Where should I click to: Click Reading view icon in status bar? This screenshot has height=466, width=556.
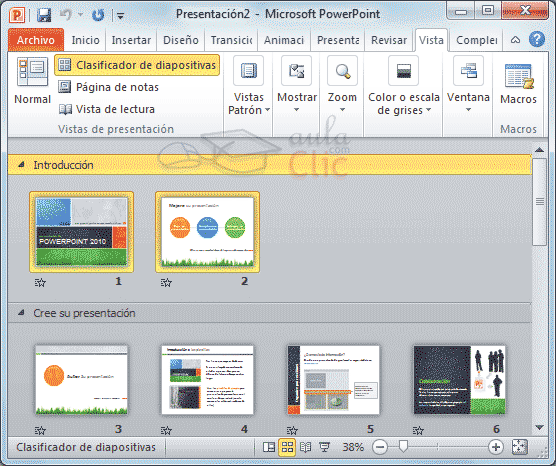(x=306, y=447)
